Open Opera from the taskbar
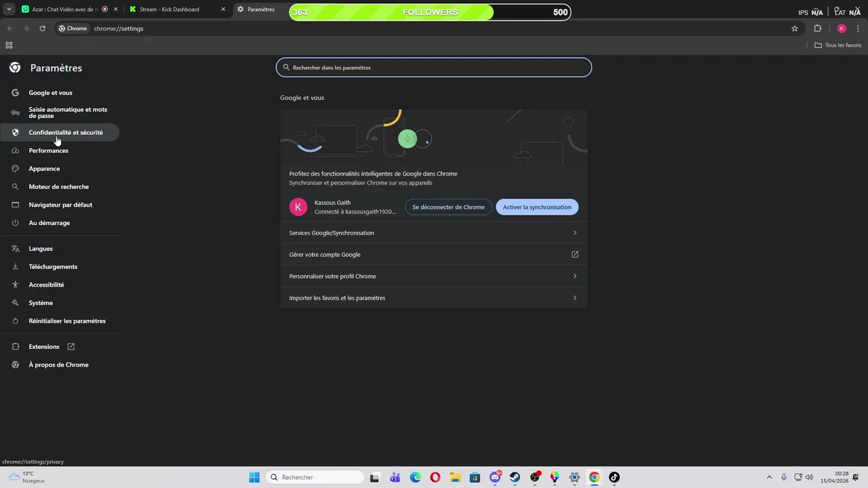868x488 pixels. click(x=435, y=477)
